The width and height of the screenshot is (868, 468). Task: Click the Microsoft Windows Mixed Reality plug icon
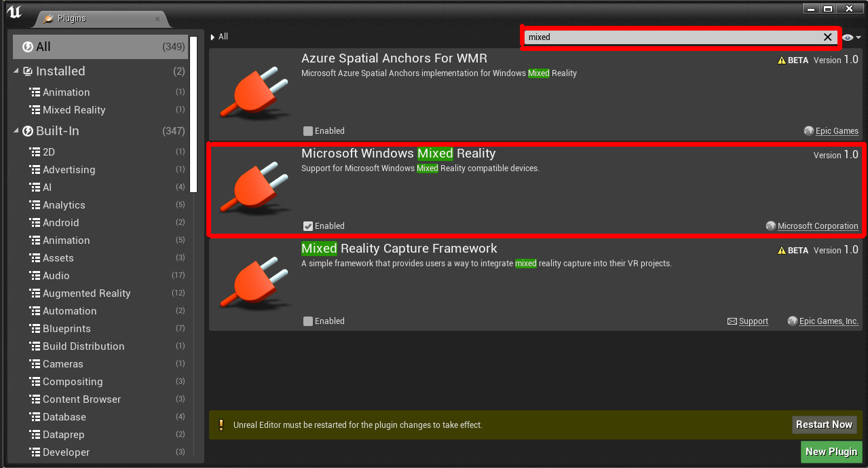click(x=254, y=189)
